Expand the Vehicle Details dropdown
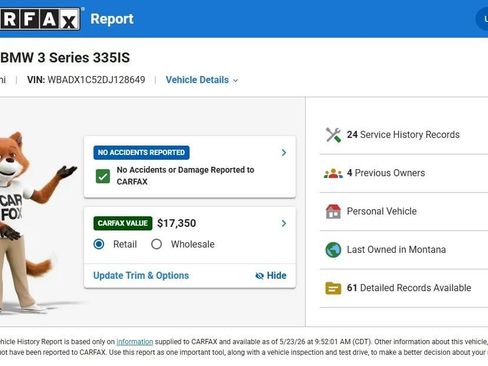This screenshot has width=488, height=366. coord(202,80)
